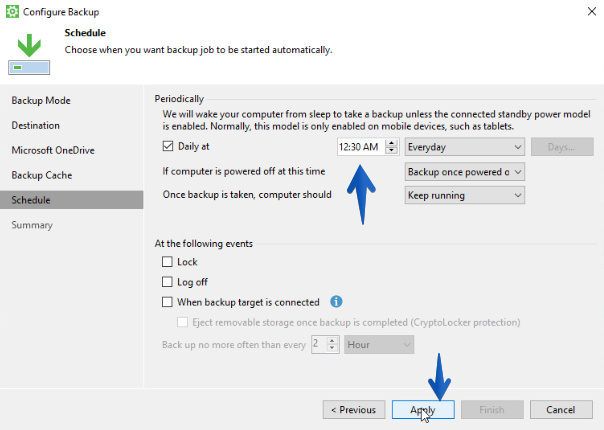
Task: Decrease the daily time with down spinner
Action: coord(392,150)
